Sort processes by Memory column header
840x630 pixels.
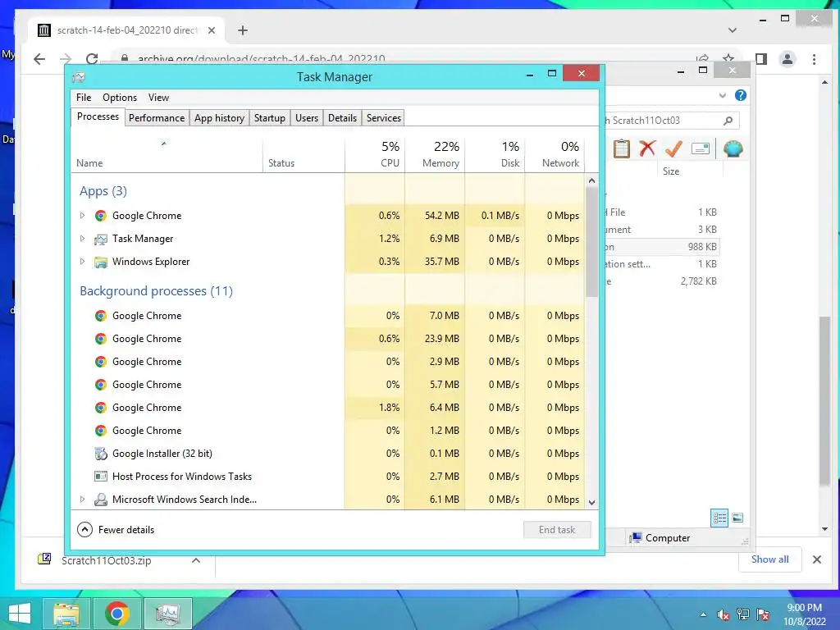[435, 154]
